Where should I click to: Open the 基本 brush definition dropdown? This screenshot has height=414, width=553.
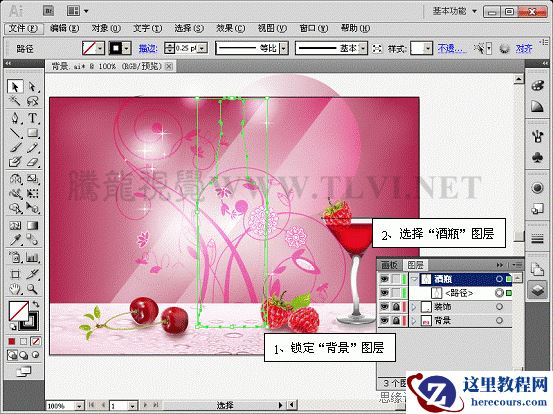[x=363, y=48]
